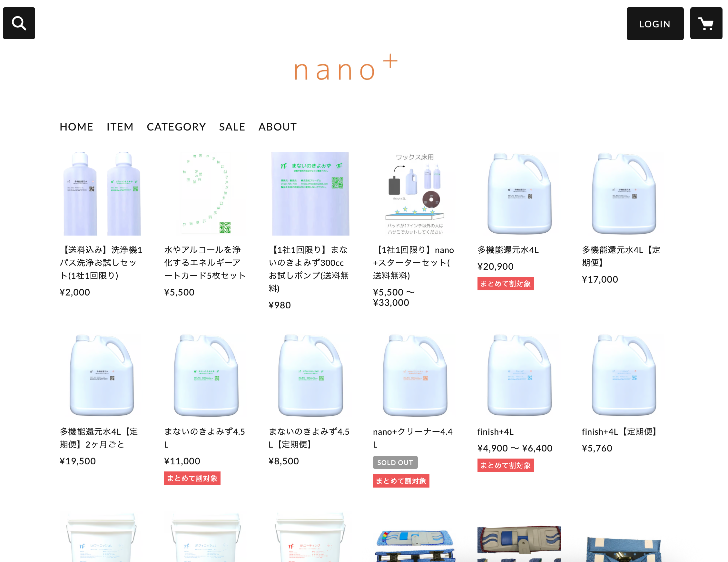Click the LOGIN button
The height and width of the screenshot is (562, 728).
coord(655,24)
